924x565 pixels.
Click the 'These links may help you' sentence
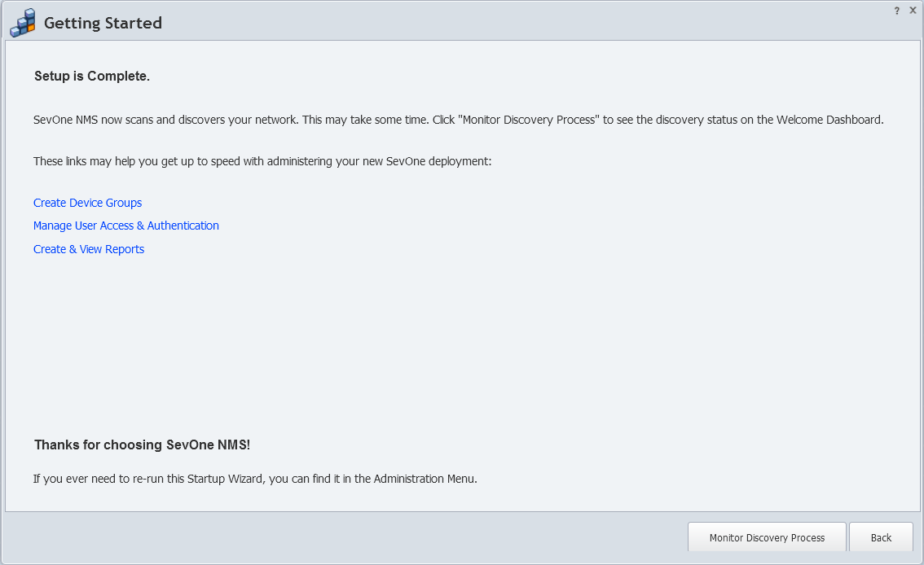click(262, 161)
